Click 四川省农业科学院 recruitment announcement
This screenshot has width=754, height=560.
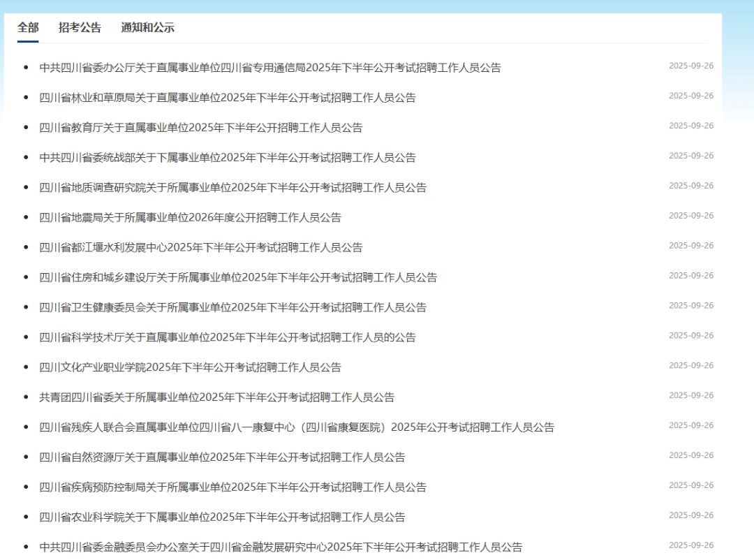click(x=222, y=518)
